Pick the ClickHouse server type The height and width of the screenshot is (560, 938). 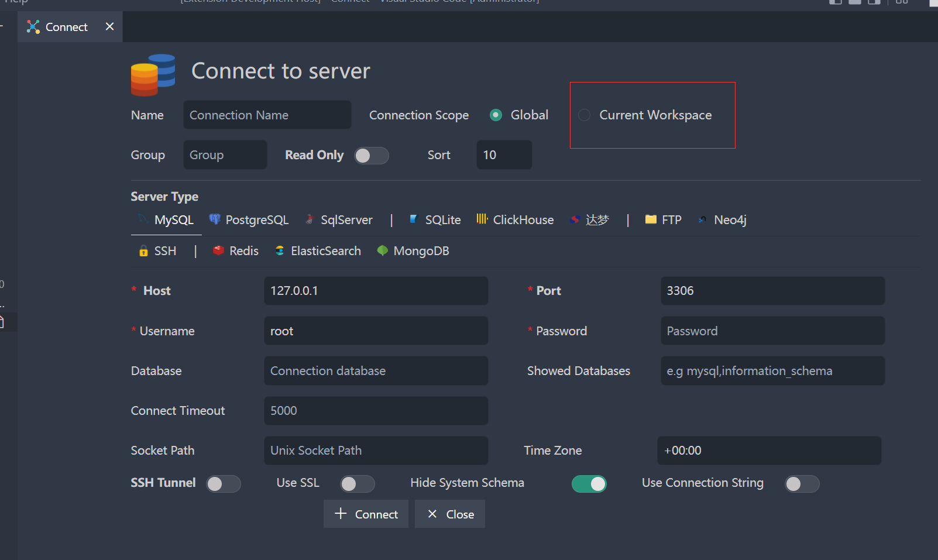coord(523,219)
